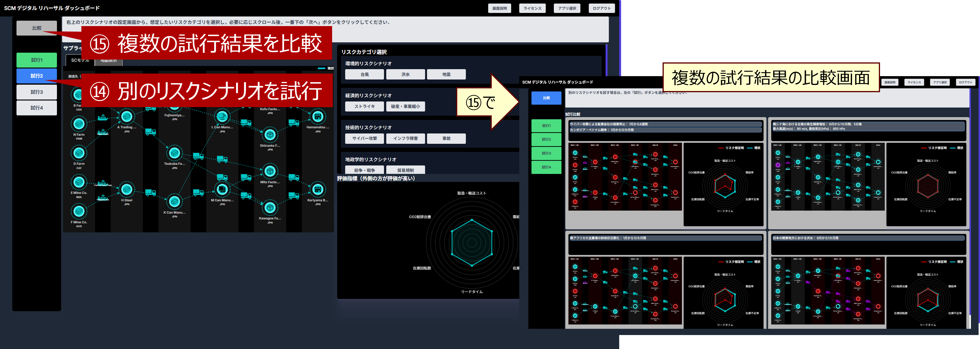Image resolution: width=980 pixels, height=349 pixels.
Task: Click the 比較 compare button at left
Action: 37,28
